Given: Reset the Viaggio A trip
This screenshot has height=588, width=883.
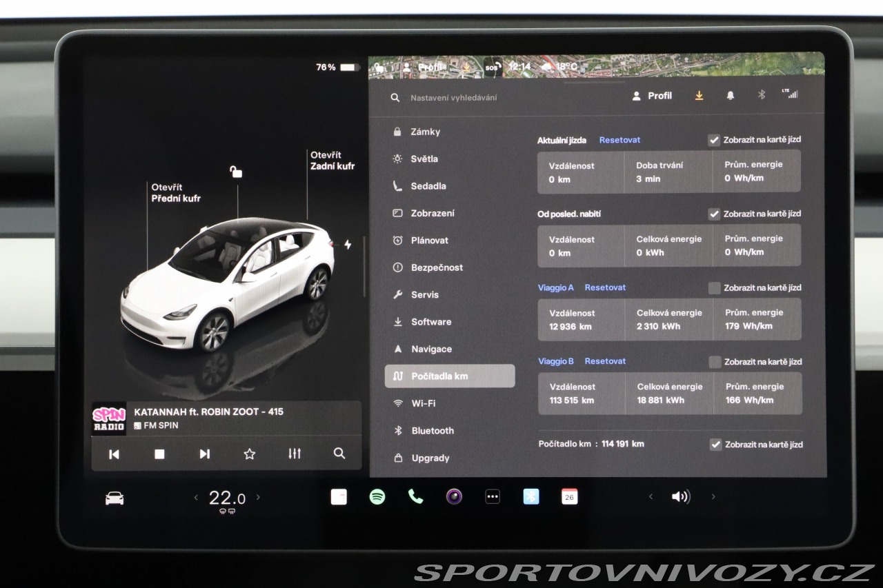Looking at the screenshot, I should [605, 287].
